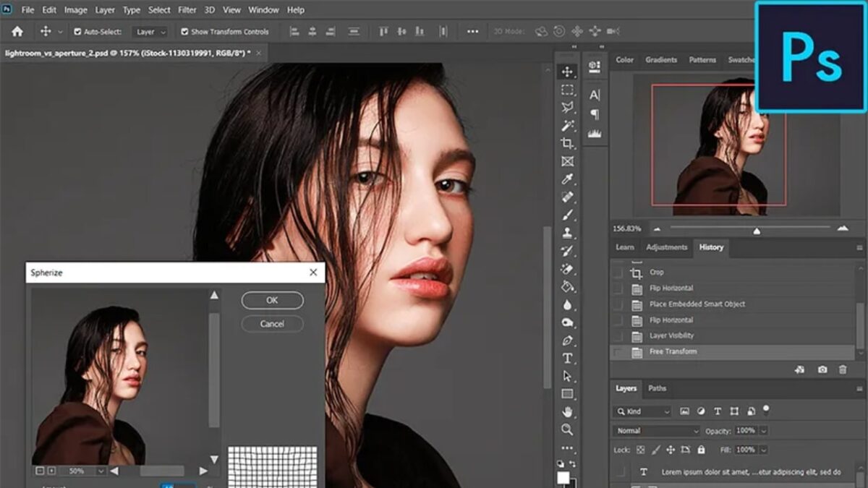Select the Rectangular Marquee tool
868x488 pixels.
[x=568, y=90]
